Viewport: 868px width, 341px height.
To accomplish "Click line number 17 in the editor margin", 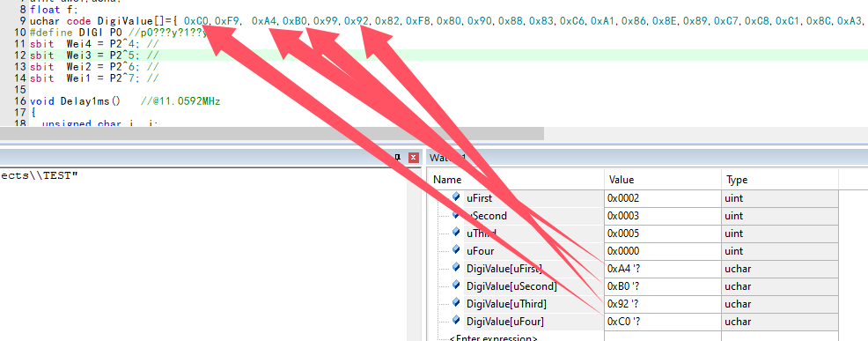I will [20, 113].
